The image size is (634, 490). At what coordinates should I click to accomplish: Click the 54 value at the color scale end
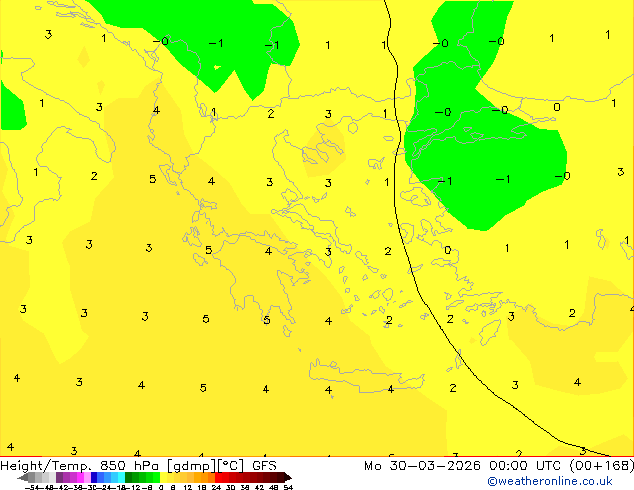(x=288, y=488)
